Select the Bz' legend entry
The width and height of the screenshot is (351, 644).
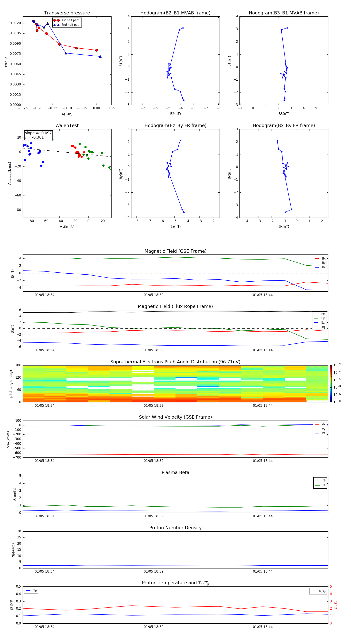320,323
